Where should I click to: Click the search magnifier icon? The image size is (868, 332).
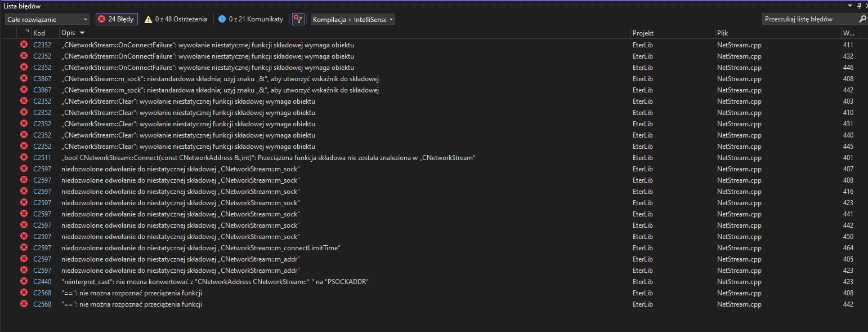click(862, 19)
